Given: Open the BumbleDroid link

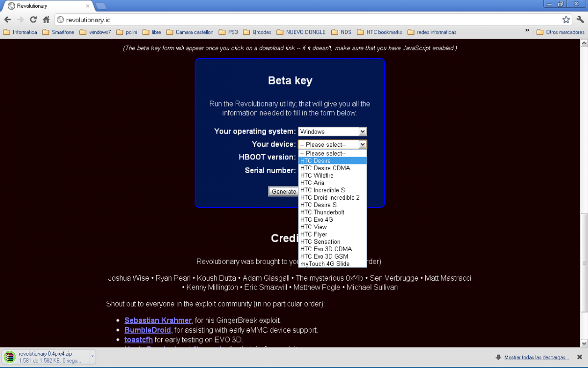Looking at the screenshot, I should coord(147,330).
